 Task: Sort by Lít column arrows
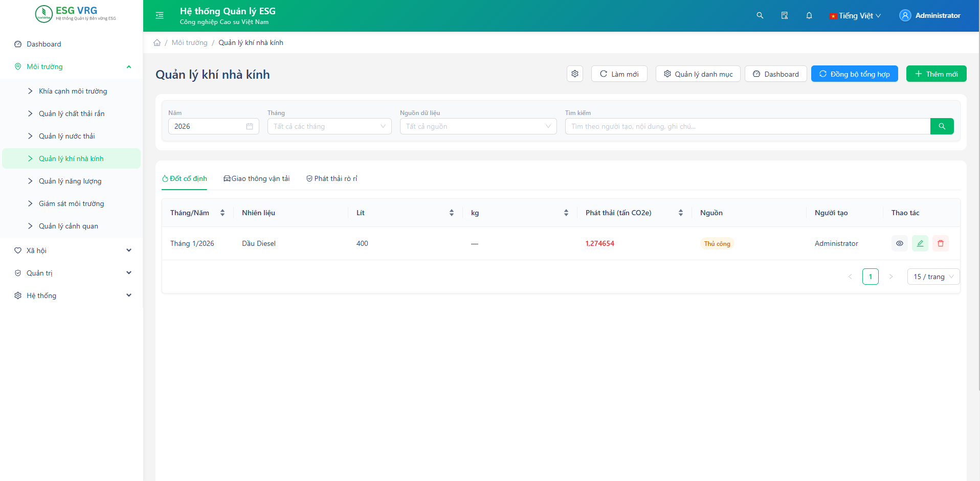pyautogui.click(x=452, y=213)
